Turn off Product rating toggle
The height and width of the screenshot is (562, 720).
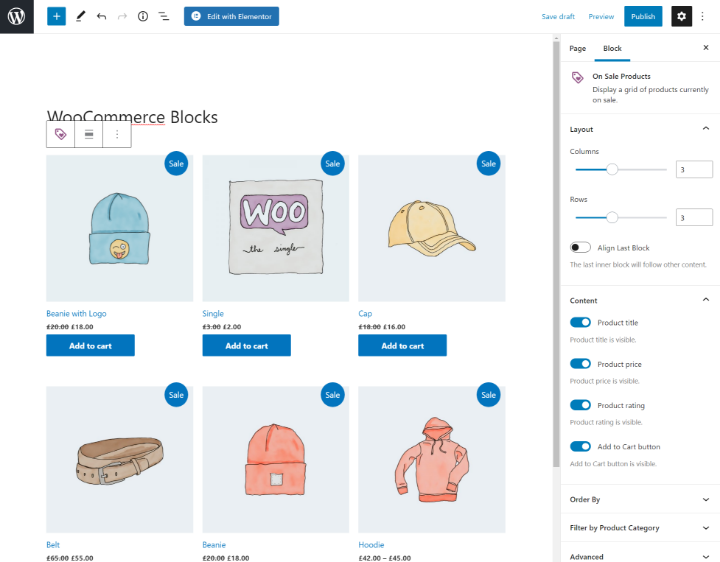[580, 405]
